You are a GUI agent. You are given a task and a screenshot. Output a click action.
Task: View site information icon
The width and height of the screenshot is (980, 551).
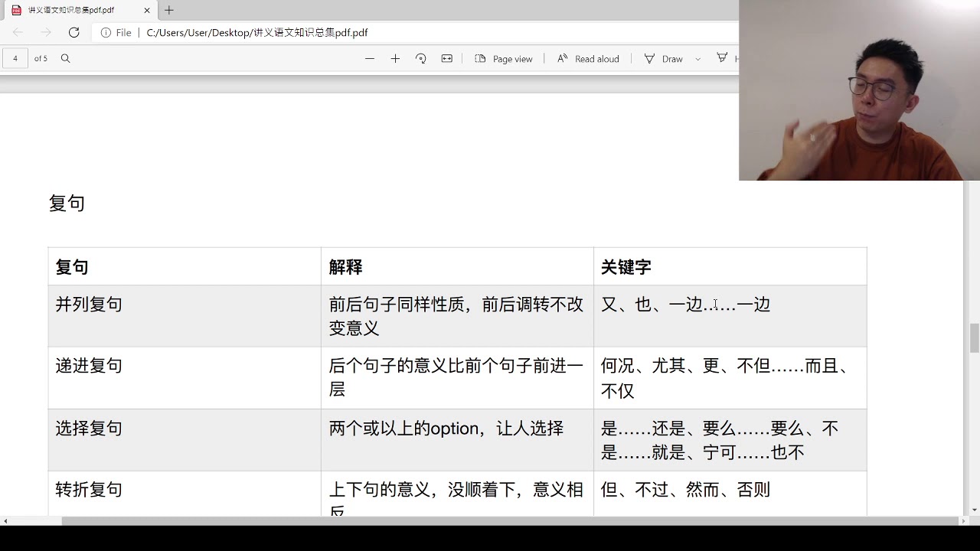tap(106, 32)
